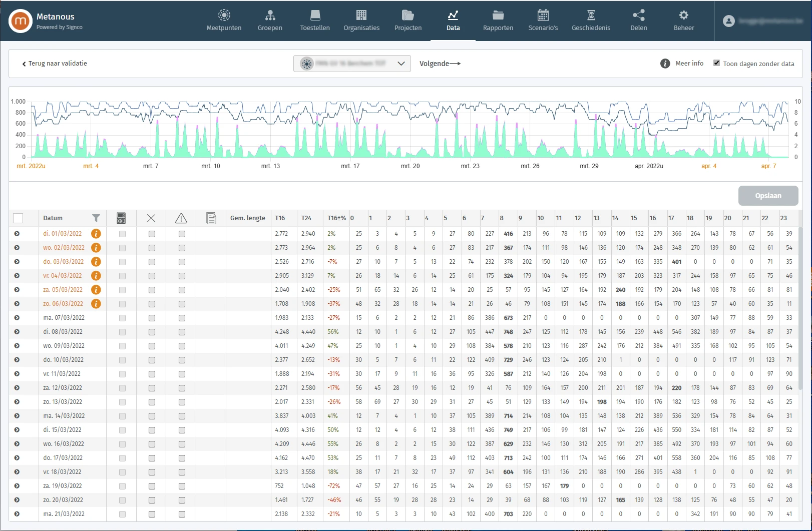Image resolution: width=812 pixels, height=531 pixels.
Task: Click the X icon column header
Action: click(x=151, y=218)
